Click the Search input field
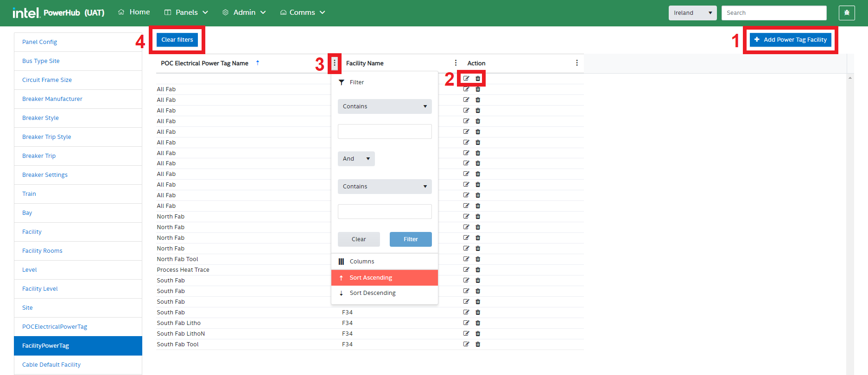This screenshot has height=375, width=868. (773, 13)
